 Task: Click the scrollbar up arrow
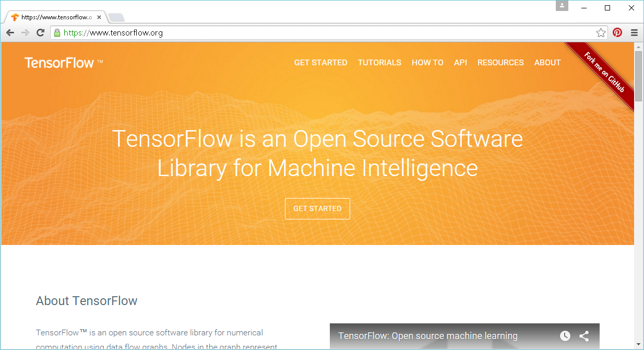point(638,46)
